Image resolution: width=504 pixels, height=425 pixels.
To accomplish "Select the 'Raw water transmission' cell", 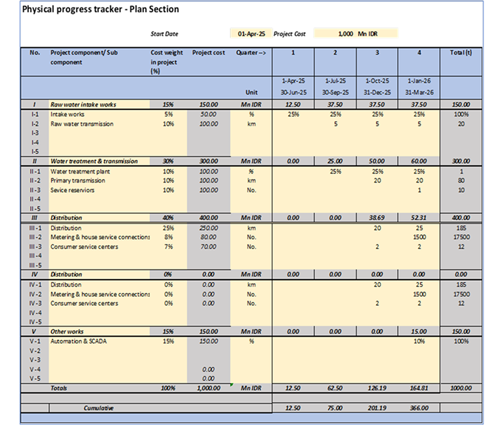I will (82, 123).
